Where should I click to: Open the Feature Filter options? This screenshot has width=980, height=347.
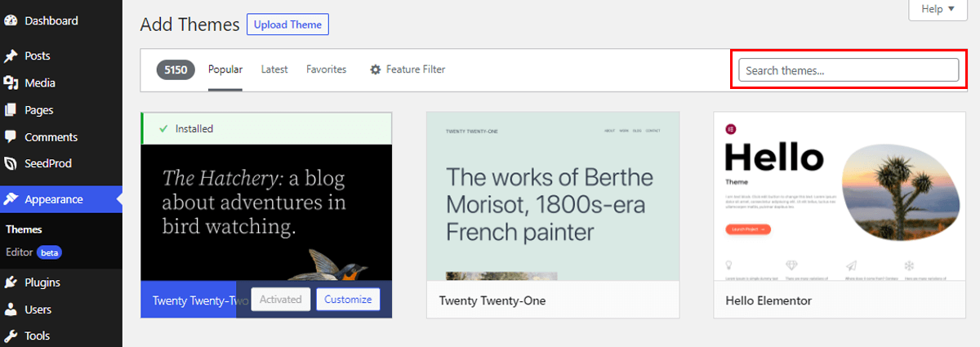click(408, 70)
